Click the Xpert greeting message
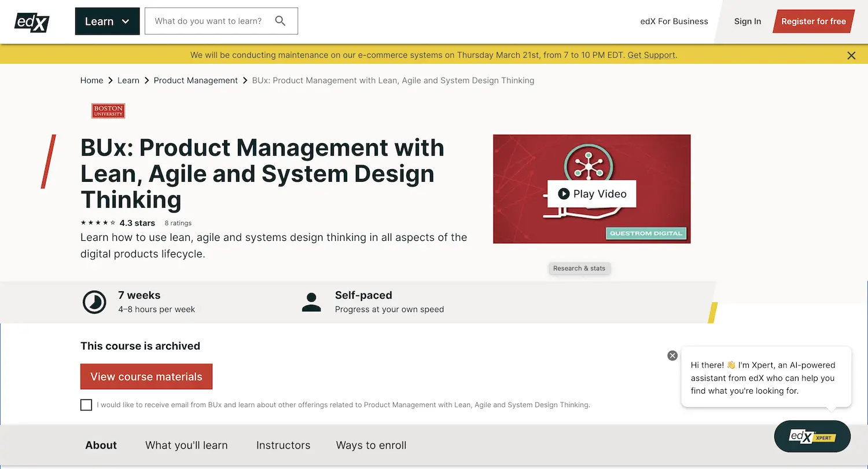Viewport: 868px width, 469px height. coord(766,378)
